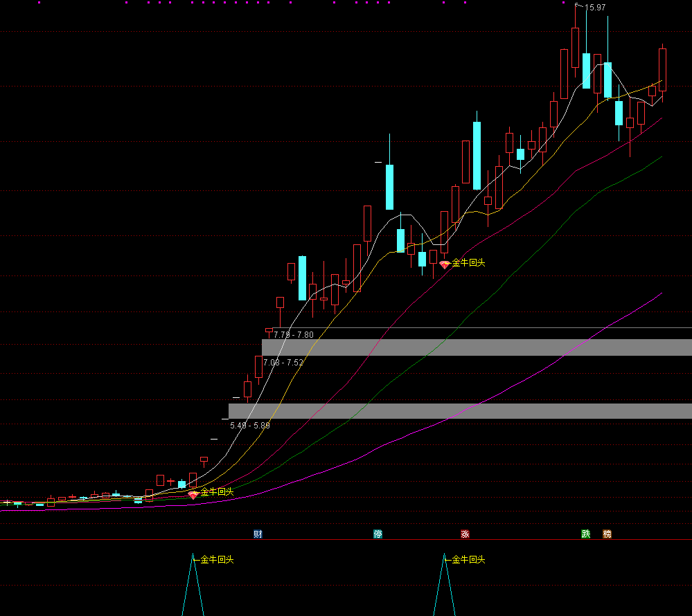Select the 5.49 - 5.89 gap zone label

tap(250, 425)
